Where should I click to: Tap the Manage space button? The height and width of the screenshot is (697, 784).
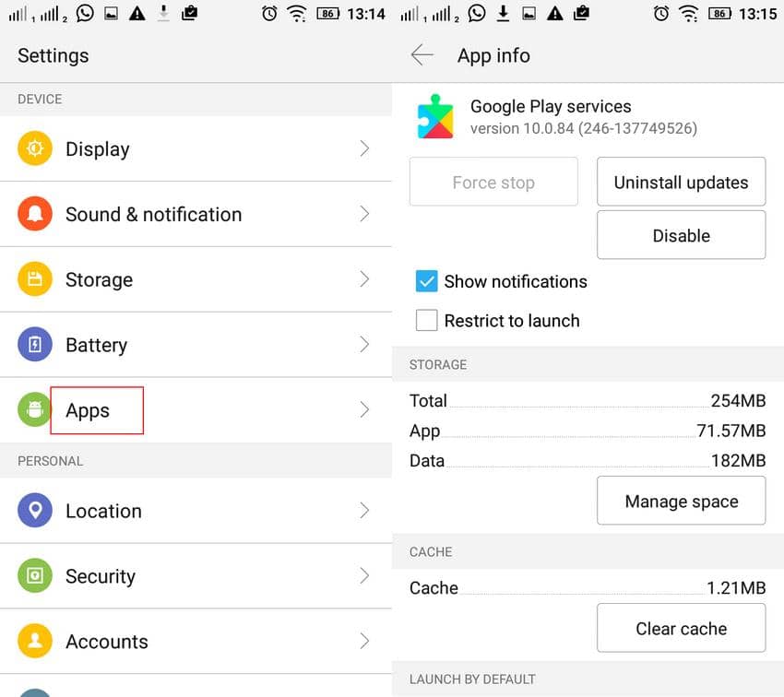point(681,502)
